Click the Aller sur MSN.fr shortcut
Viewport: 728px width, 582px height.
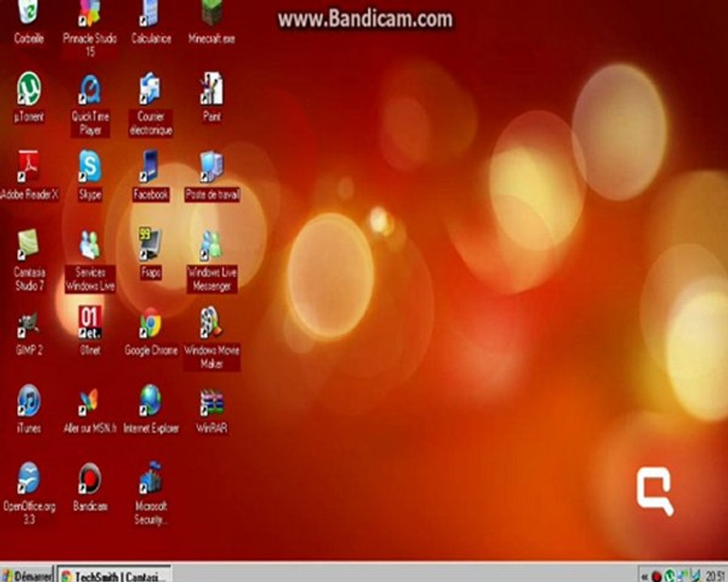coord(89,401)
